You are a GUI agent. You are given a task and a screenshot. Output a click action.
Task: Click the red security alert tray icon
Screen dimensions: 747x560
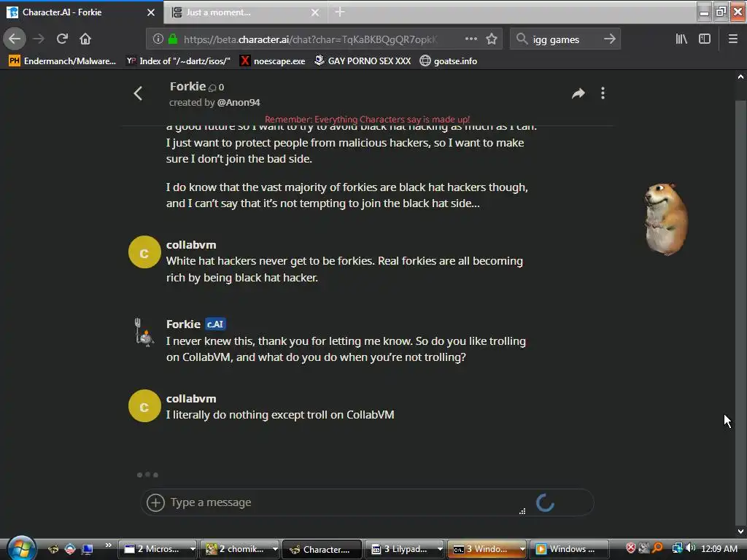click(631, 548)
